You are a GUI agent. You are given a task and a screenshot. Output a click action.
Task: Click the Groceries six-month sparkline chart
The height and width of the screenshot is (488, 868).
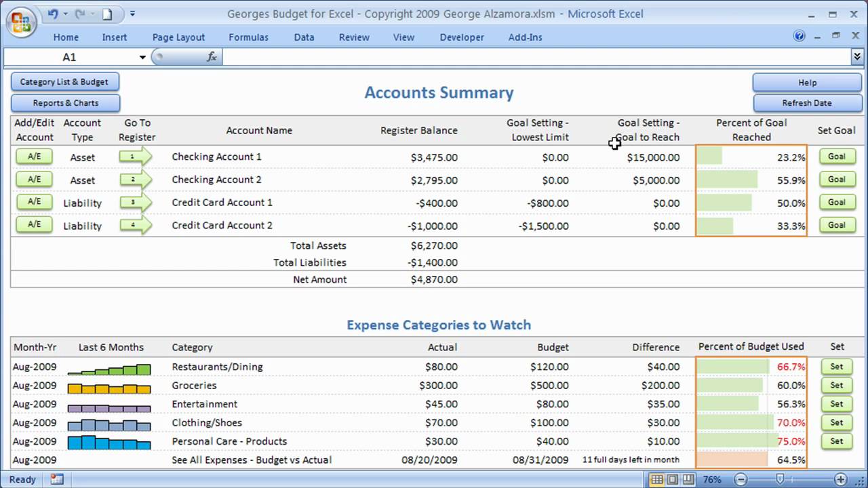[109, 388]
